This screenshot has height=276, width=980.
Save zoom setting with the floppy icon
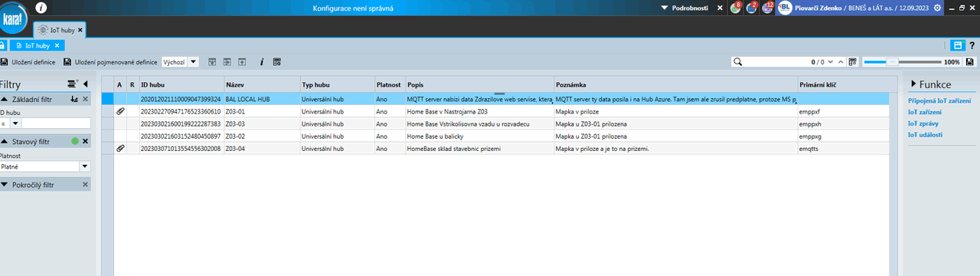pyautogui.click(x=970, y=61)
